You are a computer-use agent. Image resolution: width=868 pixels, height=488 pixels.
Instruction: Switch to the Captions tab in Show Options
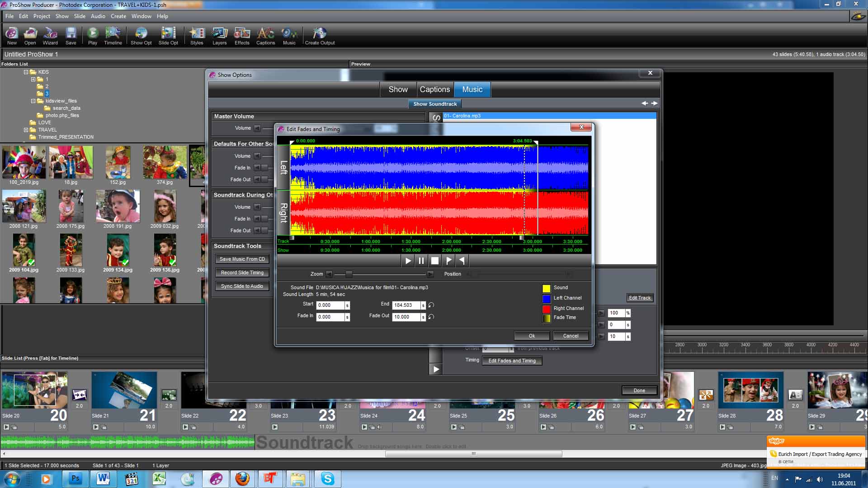pos(435,89)
